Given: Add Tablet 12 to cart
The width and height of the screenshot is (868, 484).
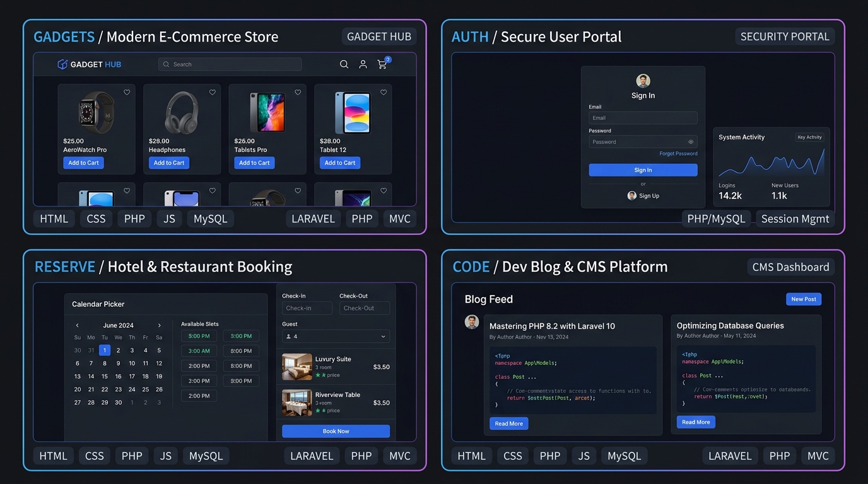Looking at the screenshot, I should point(340,163).
